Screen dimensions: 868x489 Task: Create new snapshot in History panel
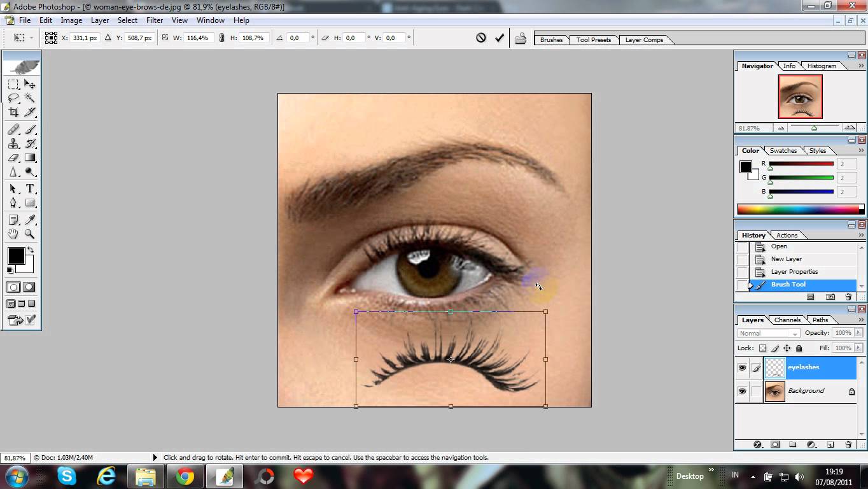pos(830,297)
